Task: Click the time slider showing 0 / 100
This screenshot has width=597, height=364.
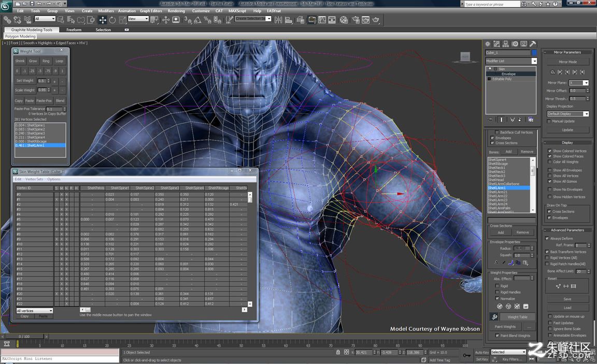Action: [24, 337]
